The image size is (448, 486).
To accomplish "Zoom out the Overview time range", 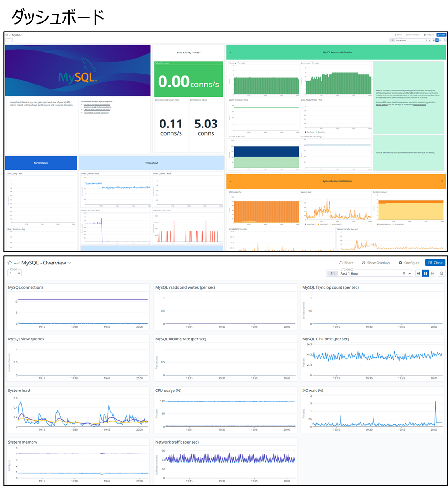I will (x=441, y=273).
